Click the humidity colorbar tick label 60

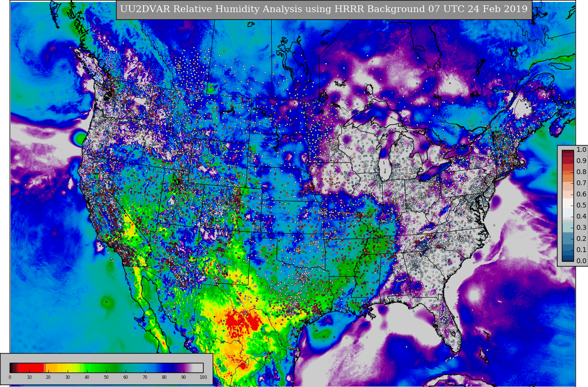(126, 377)
